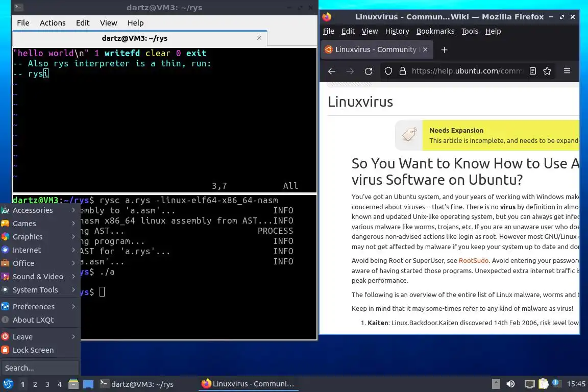Viewport: 588px width, 392px height.
Task: Bookmark this page with the star
Action: pos(547,71)
